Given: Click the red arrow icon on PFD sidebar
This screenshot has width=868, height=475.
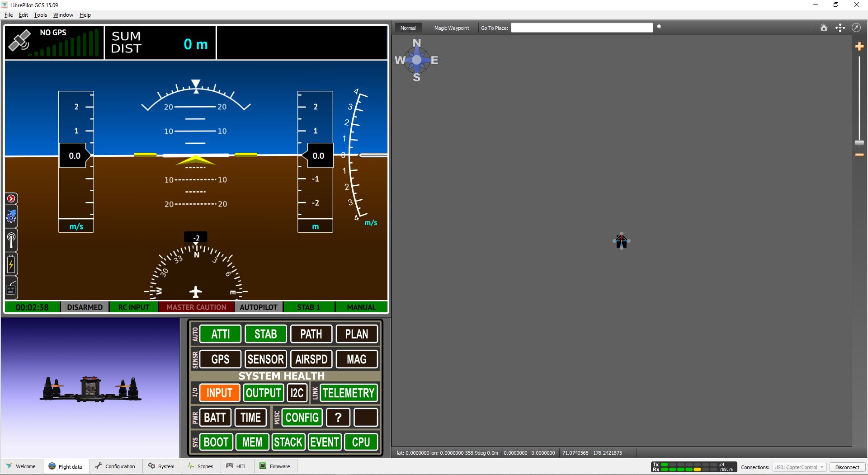Looking at the screenshot, I should tap(11, 198).
